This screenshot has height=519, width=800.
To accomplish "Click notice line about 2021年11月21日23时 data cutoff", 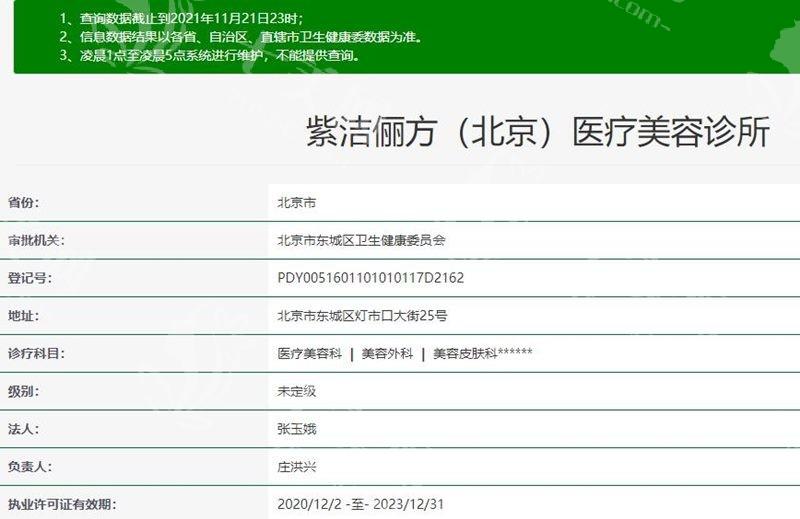I will tap(181, 18).
